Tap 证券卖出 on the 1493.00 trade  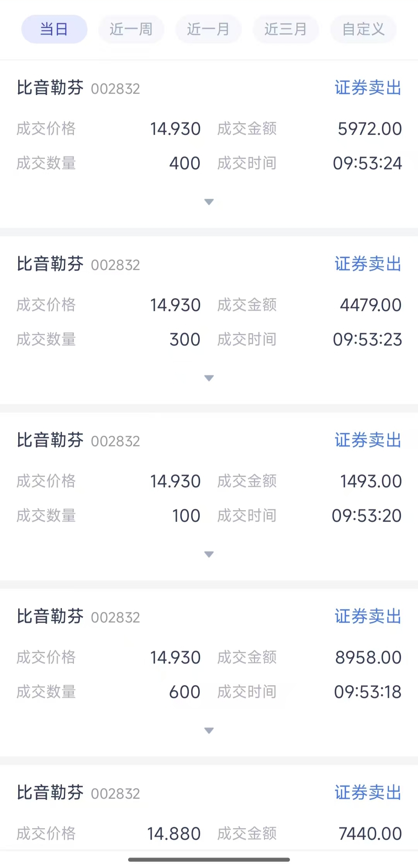point(368,440)
